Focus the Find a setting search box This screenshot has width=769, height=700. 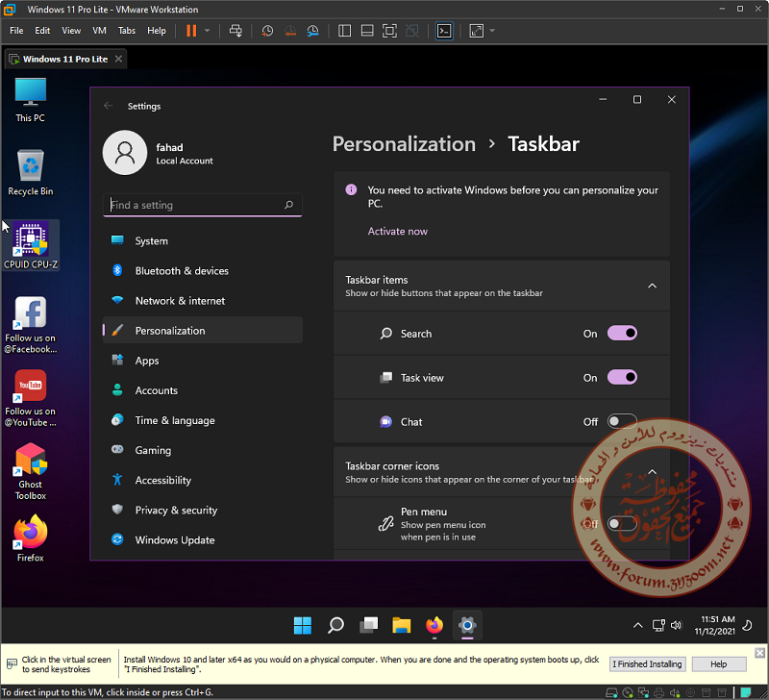coord(203,205)
